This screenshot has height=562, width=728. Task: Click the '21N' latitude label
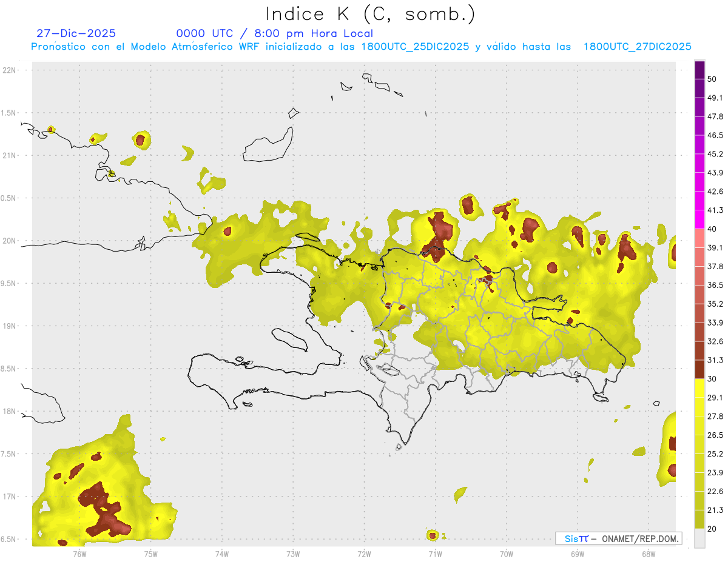[x=10, y=155]
